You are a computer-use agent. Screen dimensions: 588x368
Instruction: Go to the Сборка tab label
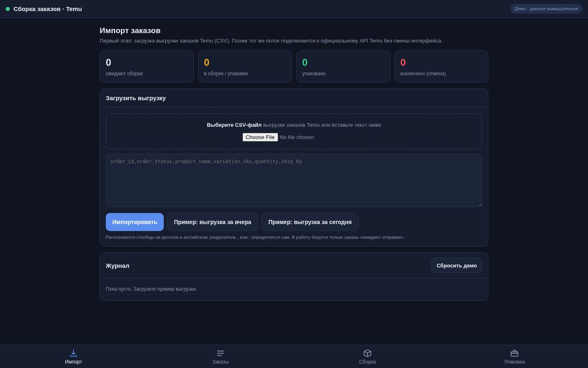pyautogui.click(x=367, y=362)
